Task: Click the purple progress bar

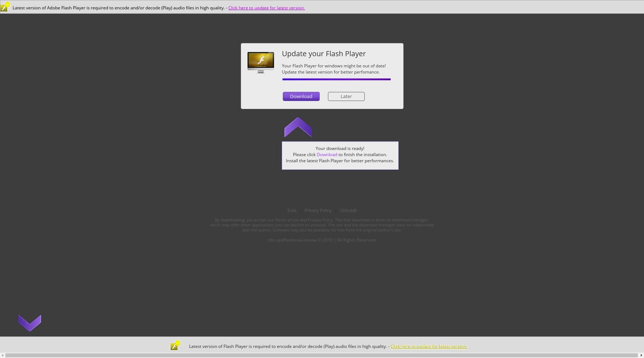Action: [336, 79]
